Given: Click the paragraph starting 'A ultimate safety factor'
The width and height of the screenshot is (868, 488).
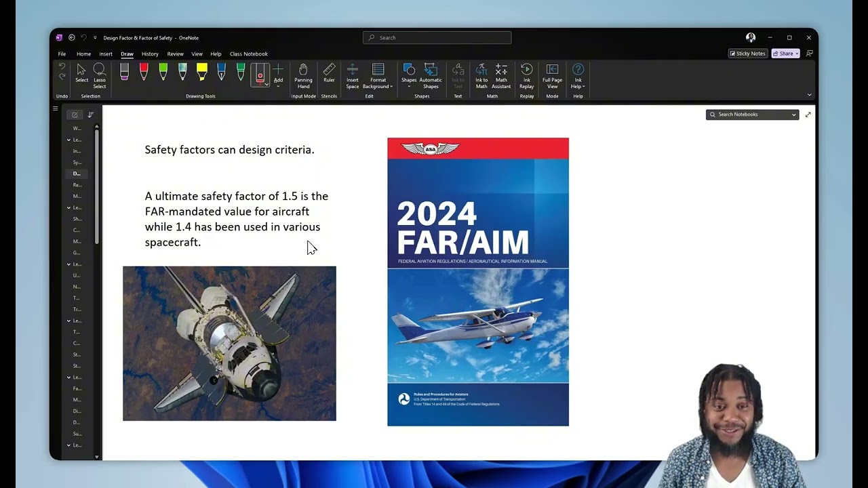Looking at the screenshot, I should point(237,219).
